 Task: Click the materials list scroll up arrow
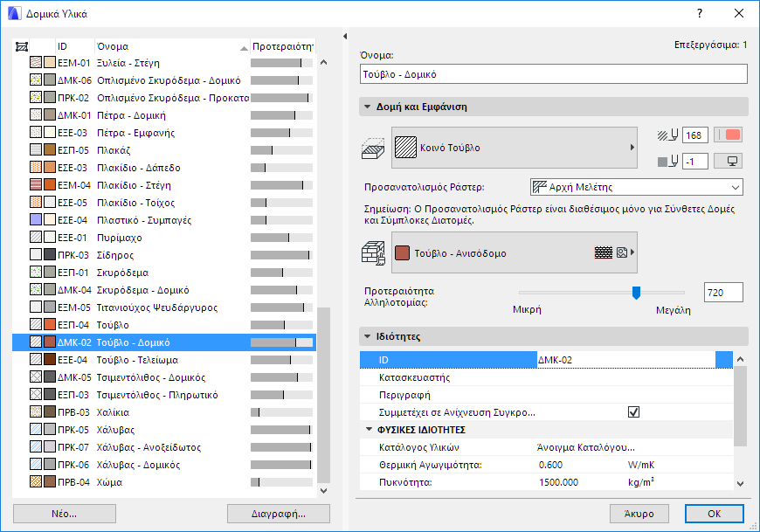tap(324, 63)
